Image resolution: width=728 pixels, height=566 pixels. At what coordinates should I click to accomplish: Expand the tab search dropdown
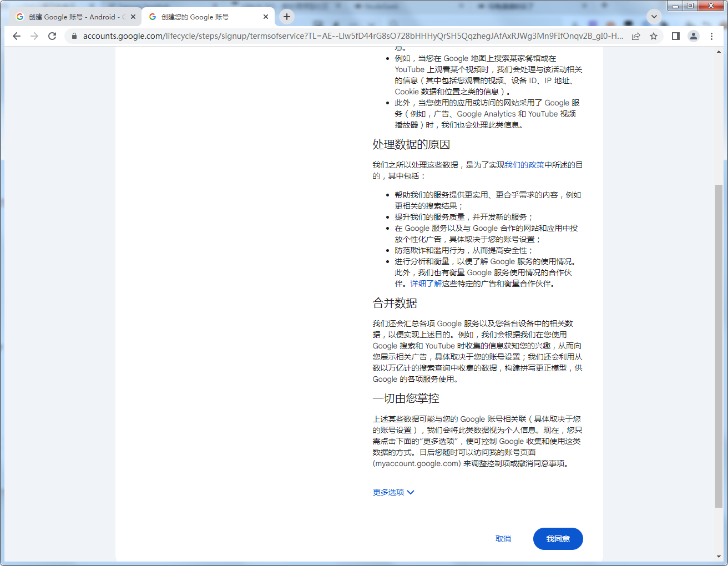pos(654,17)
